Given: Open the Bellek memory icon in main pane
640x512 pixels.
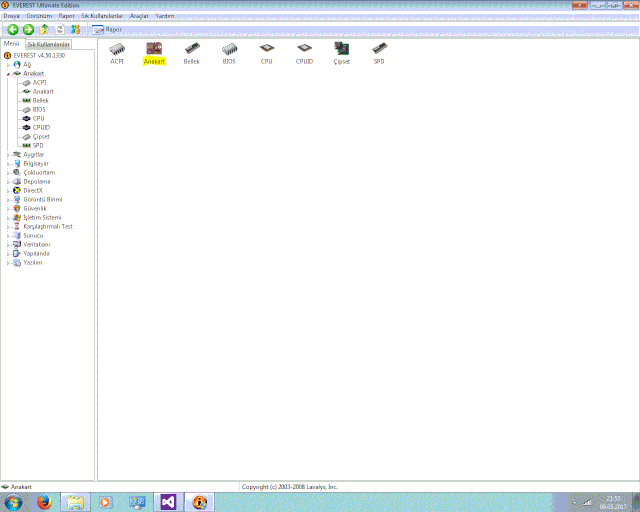Looking at the screenshot, I should click(191, 53).
